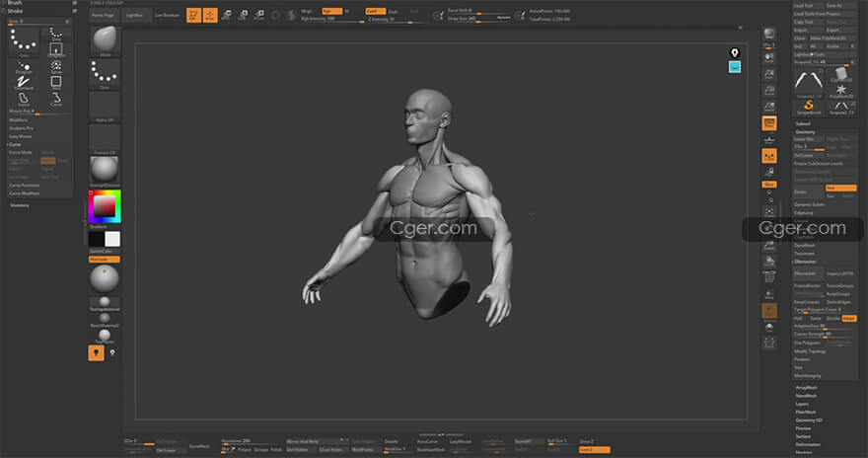Toggle the Zadd button
This screenshot has width=868, height=458.
point(375,11)
